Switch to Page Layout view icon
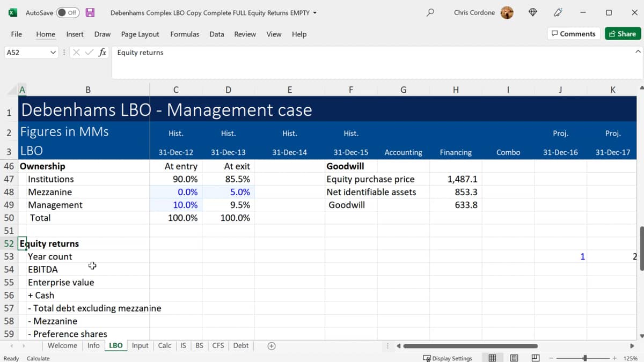This screenshot has height=362, width=644. [514, 358]
